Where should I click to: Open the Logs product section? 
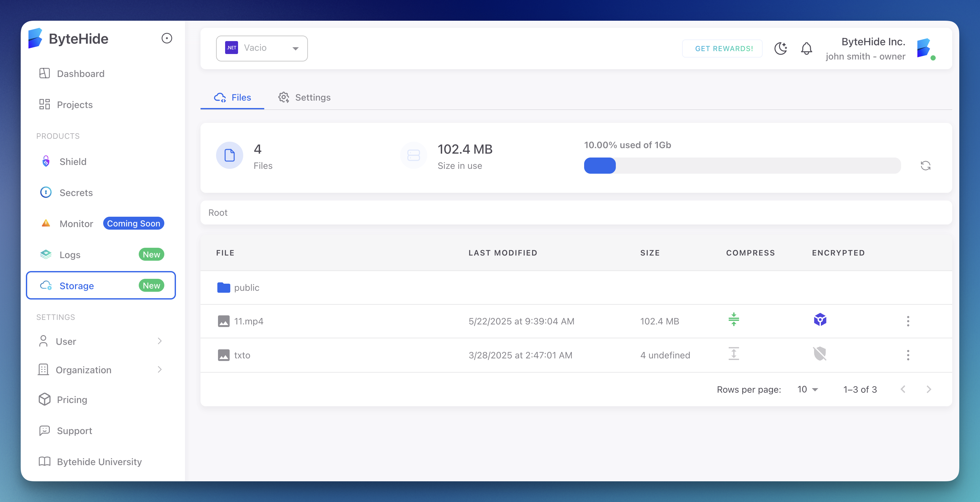pyautogui.click(x=70, y=254)
